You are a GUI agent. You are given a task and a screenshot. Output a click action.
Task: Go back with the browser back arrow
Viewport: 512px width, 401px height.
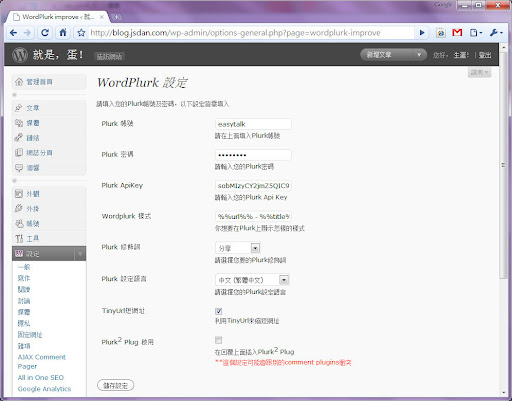tap(13, 33)
